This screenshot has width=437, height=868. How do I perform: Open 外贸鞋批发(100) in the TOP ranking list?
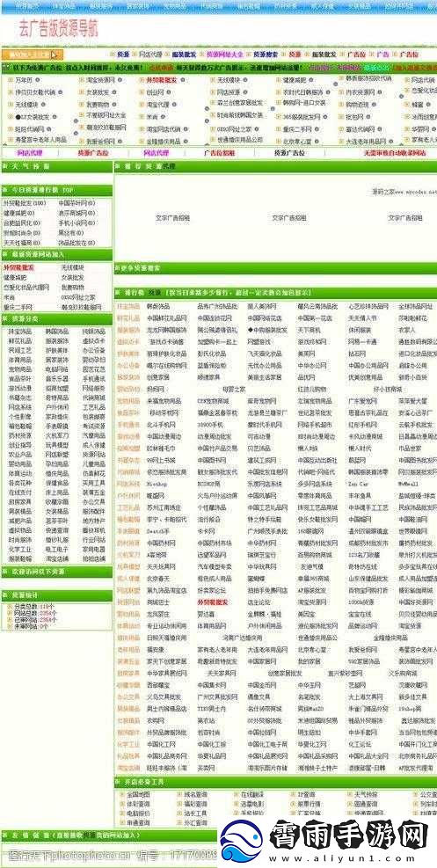coord(24,203)
